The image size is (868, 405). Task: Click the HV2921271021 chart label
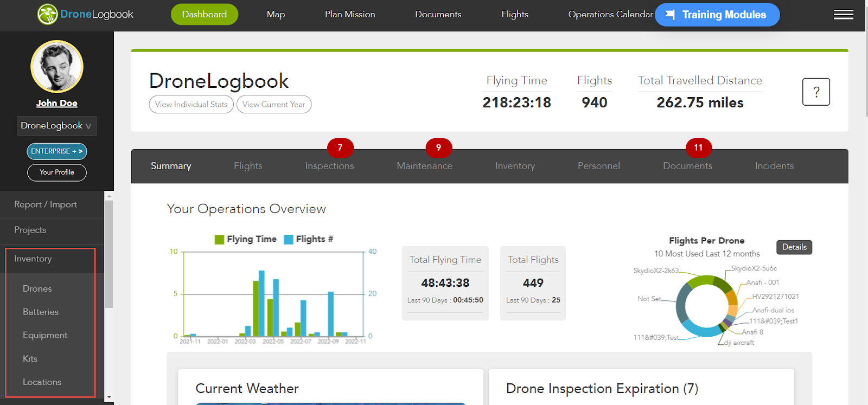pos(776,297)
